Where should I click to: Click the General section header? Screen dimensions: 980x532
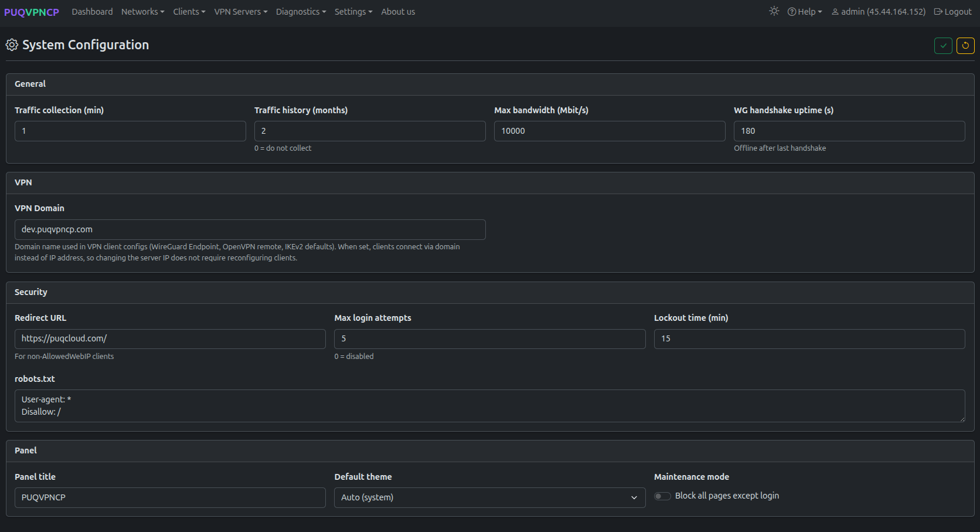click(x=490, y=84)
